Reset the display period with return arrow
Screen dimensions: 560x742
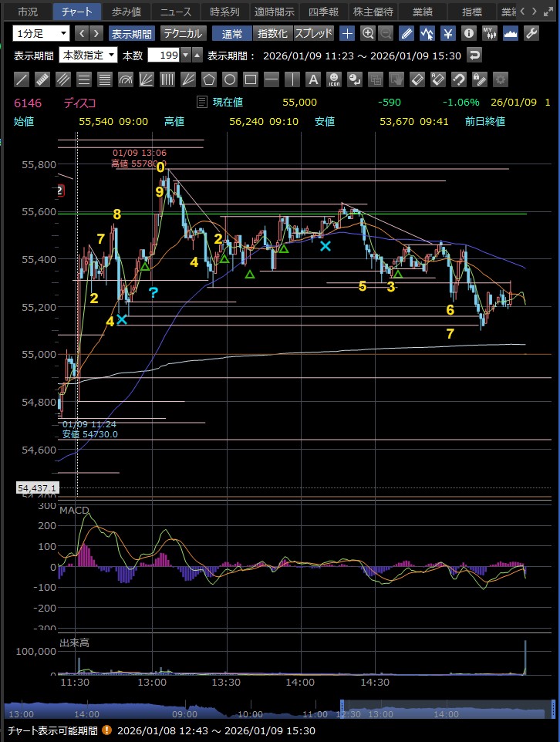475,56
